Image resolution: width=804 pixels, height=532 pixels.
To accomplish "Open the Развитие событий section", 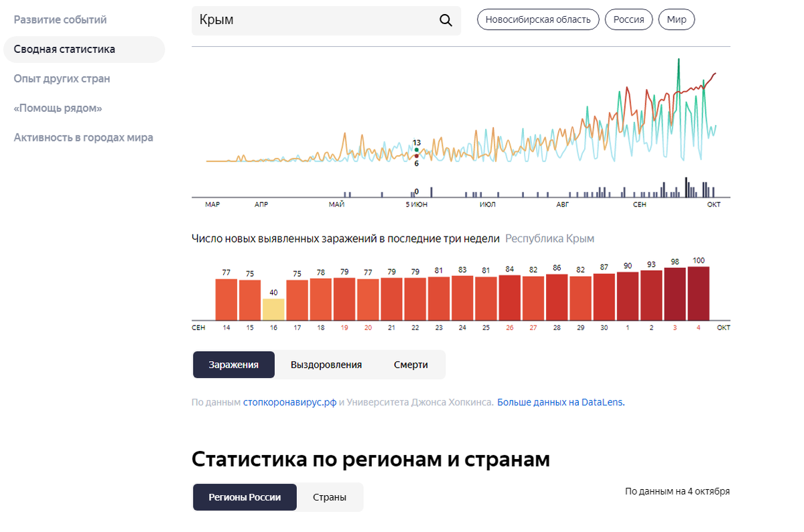I will click(x=60, y=19).
